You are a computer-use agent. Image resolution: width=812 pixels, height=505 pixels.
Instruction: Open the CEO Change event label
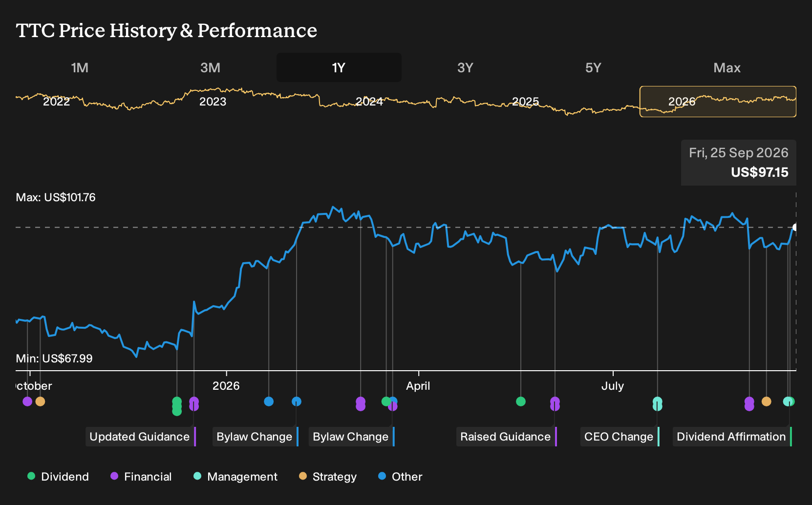point(620,437)
